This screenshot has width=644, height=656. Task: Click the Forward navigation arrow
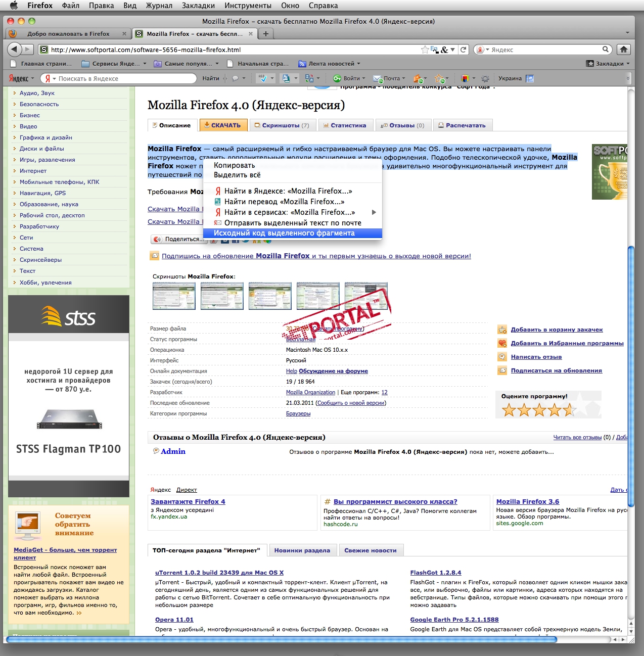[28, 49]
